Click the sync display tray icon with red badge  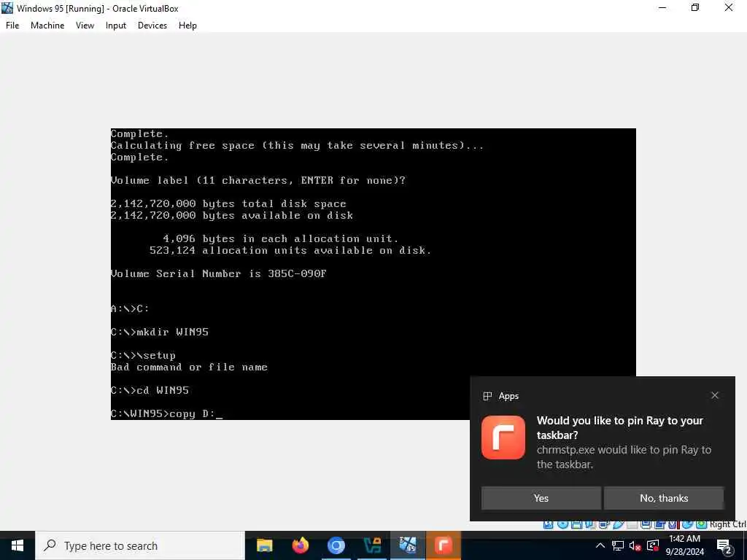click(x=653, y=545)
